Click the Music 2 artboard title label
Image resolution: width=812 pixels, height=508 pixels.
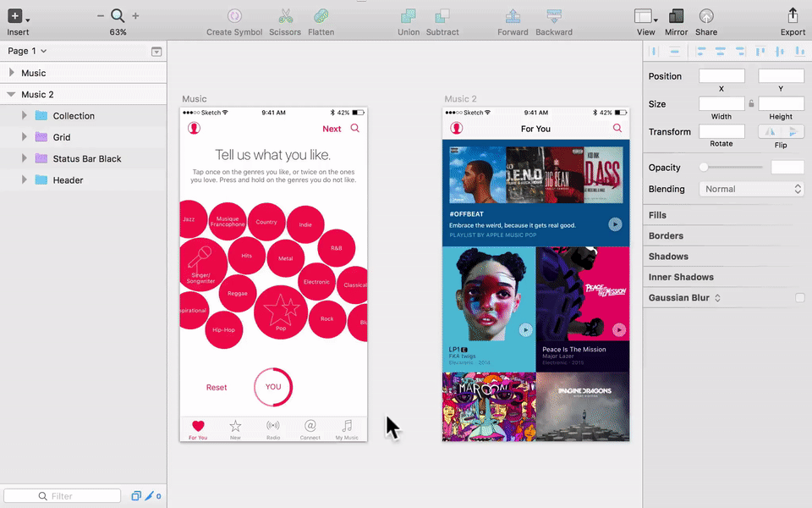[460, 98]
